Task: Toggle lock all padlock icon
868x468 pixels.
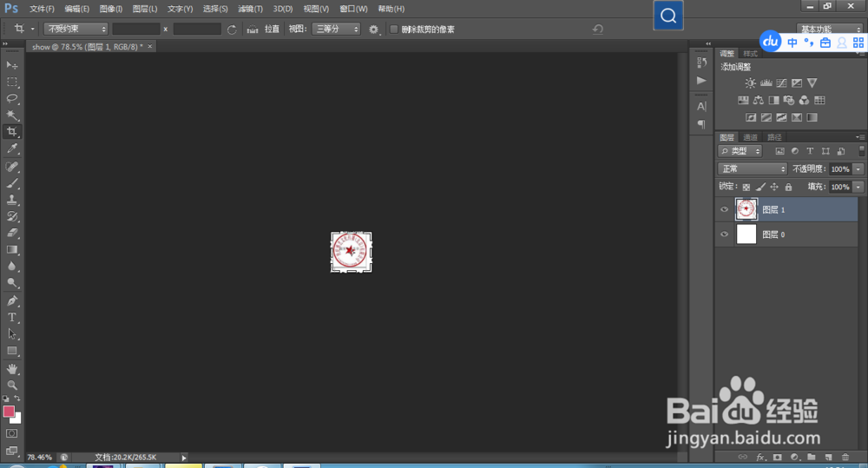Action: pyautogui.click(x=788, y=188)
